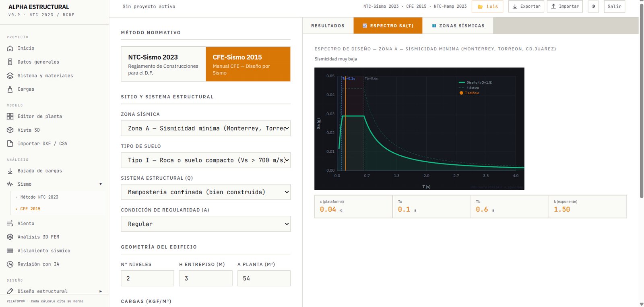Screen dimensions: 644x307
Task: Click the Sistema y materiales layers icon
Action: pos(10,76)
